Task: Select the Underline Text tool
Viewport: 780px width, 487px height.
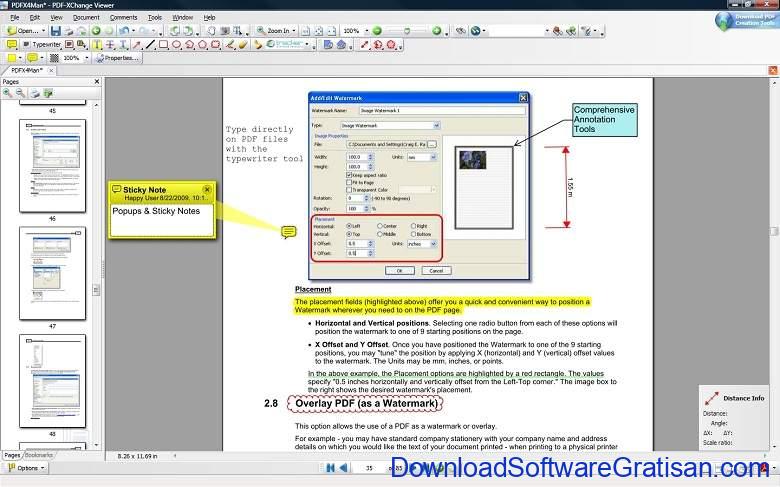Action: [x=123, y=45]
